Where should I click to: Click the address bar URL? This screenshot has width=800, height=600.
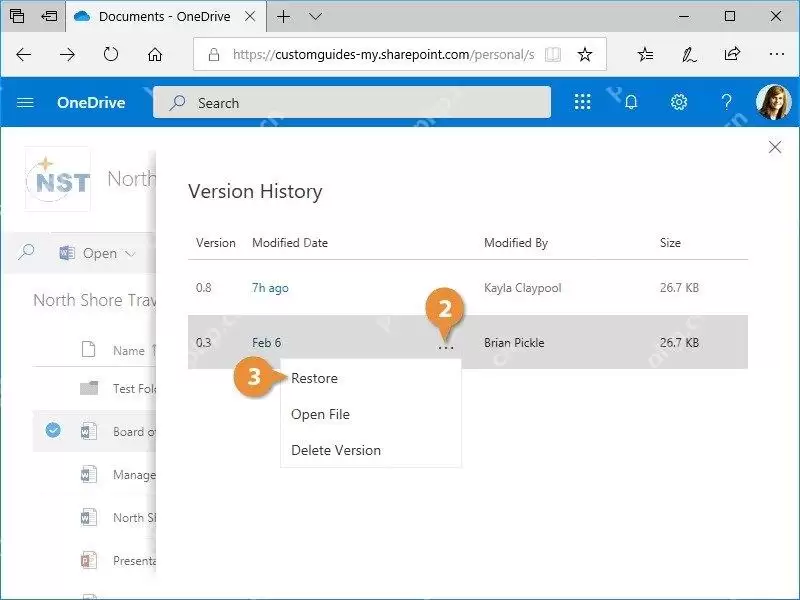[x=384, y=54]
